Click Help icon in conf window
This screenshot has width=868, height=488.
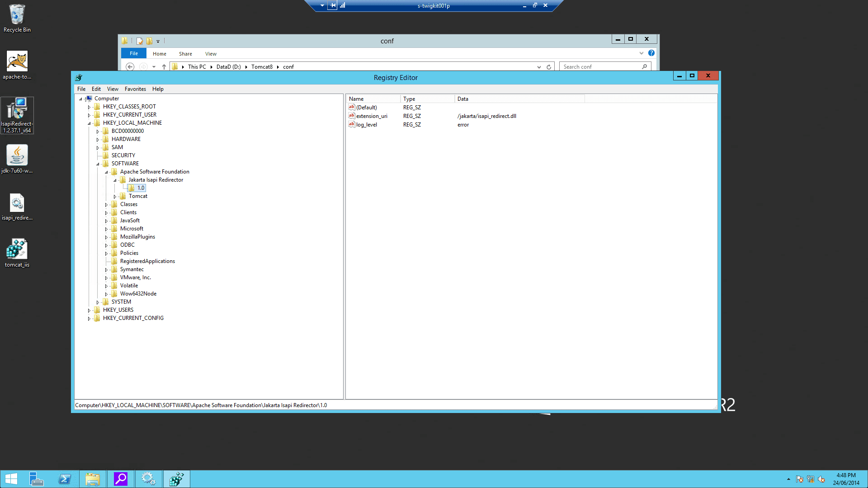pos(651,53)
